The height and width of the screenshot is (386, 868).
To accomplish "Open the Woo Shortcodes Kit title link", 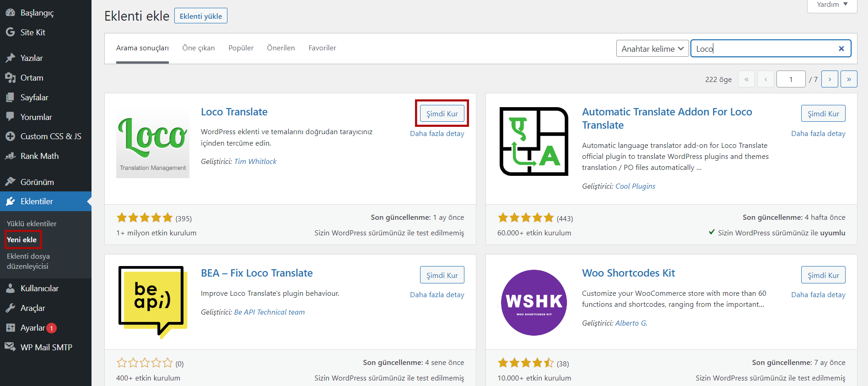I will (628, 273).
